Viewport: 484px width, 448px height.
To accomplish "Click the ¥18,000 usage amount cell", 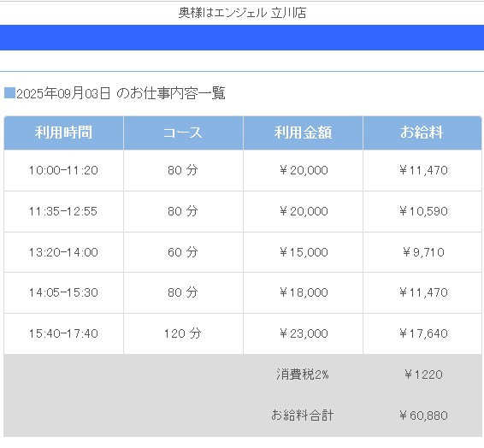I will pyautogui.click(x=303, y=292).
